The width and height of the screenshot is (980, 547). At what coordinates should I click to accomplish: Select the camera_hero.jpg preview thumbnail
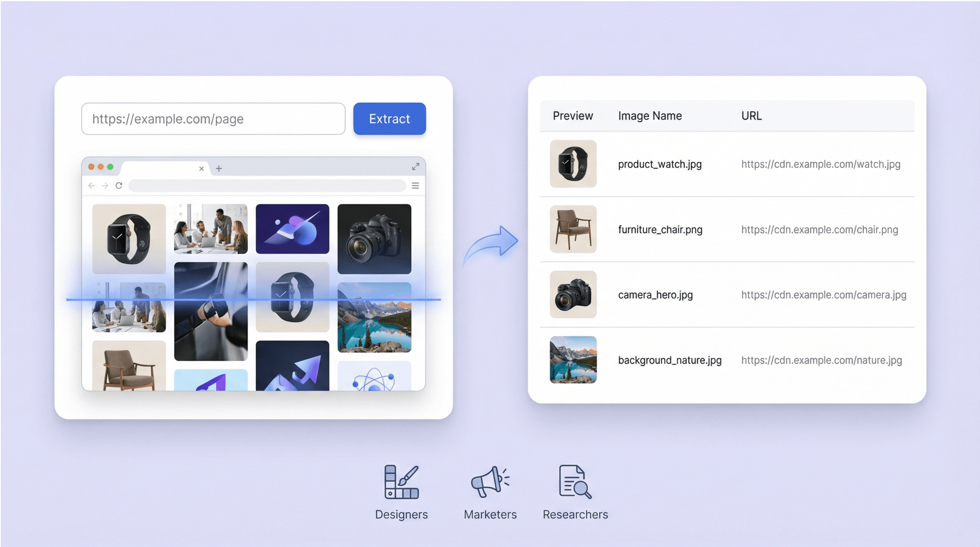(x=573, y=294)
